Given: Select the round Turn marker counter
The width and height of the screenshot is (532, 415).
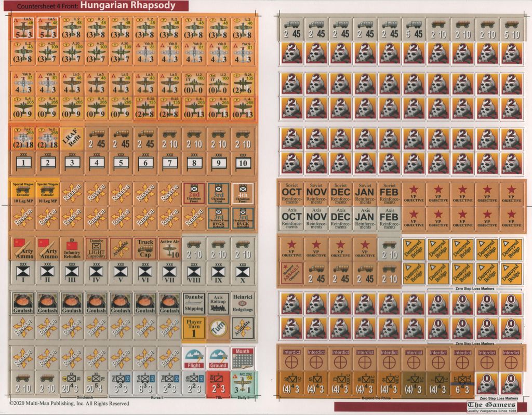Looking at the screenshot, I should point(219,327).
